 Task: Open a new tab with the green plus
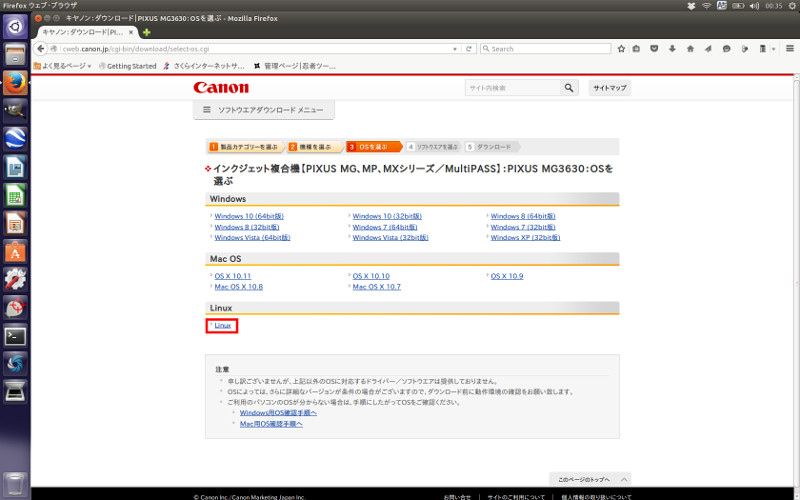[146, 32]
